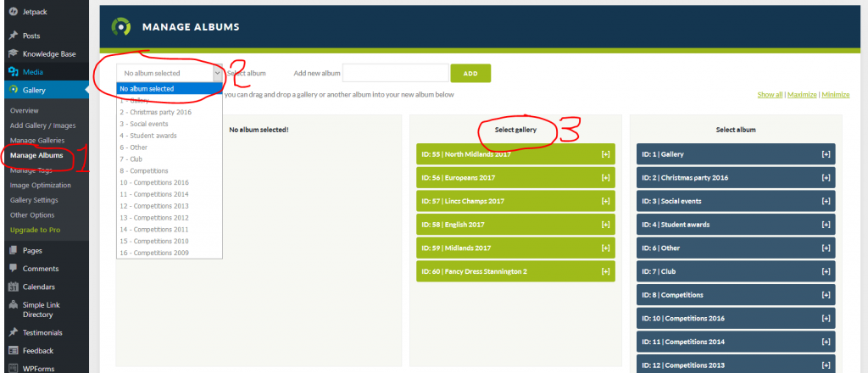
Task: Open Comments in admin sidebar
Action: [x=41, y=269]
